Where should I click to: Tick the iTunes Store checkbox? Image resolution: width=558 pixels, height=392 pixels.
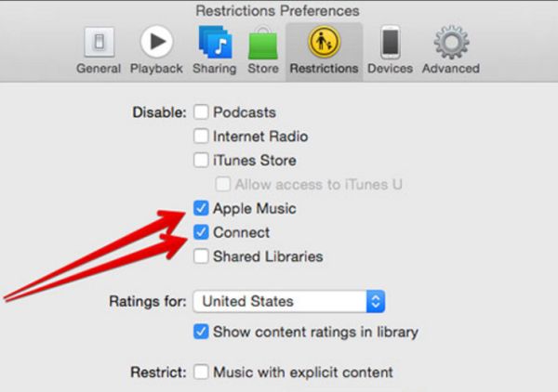201,160
